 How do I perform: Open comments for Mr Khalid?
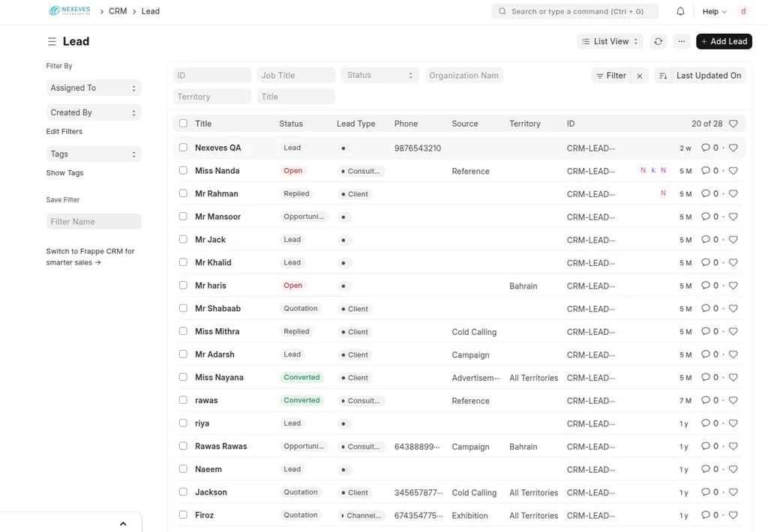(709, 262)
